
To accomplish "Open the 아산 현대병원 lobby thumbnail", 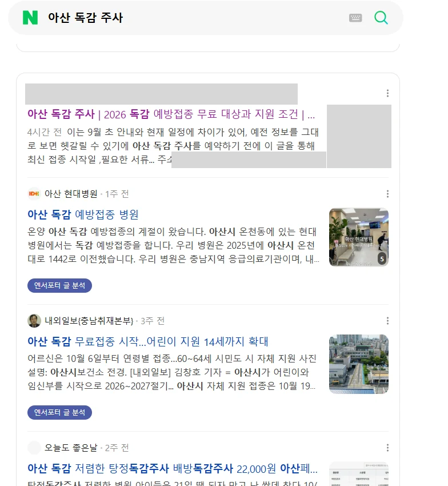I will (359, 237).
